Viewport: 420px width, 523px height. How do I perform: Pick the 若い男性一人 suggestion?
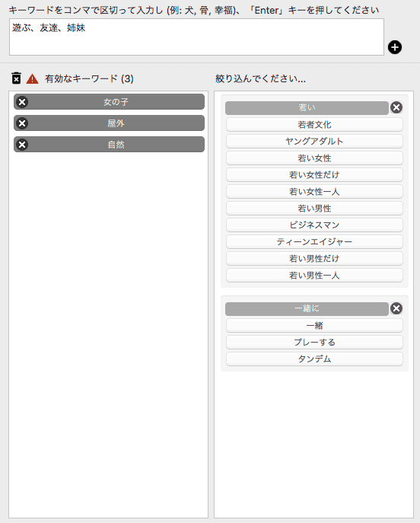pyautogui.click(x=314, y=275)
